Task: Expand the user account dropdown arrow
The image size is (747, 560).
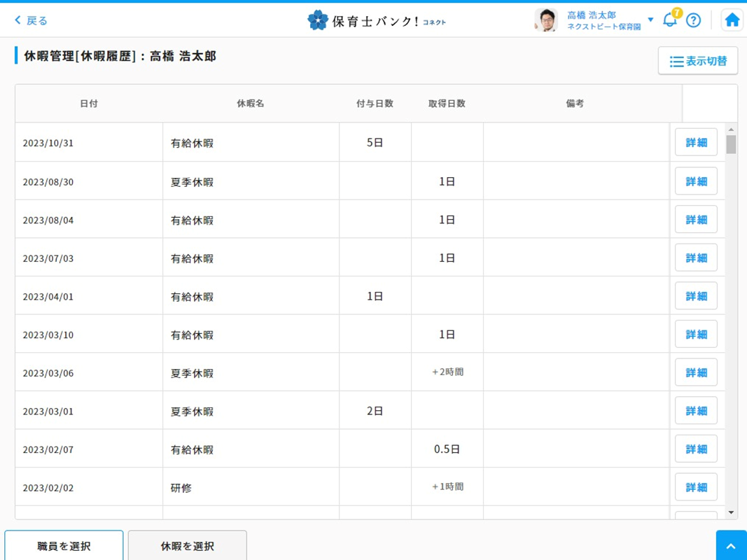Action: (650, 20)
